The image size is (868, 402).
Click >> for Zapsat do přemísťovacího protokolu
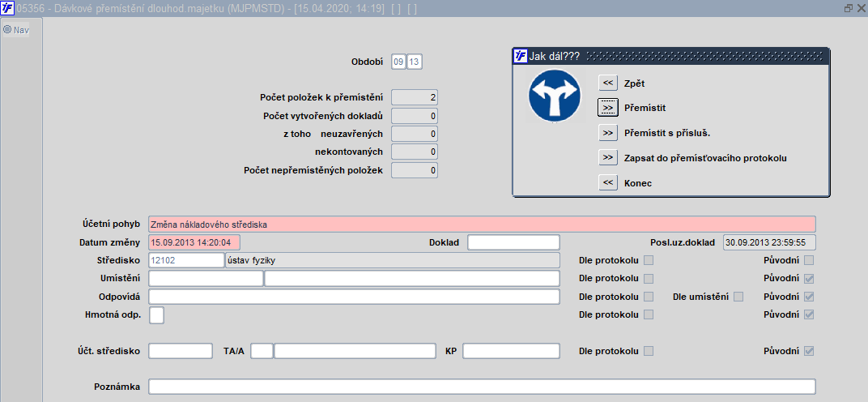click(608, 157)
